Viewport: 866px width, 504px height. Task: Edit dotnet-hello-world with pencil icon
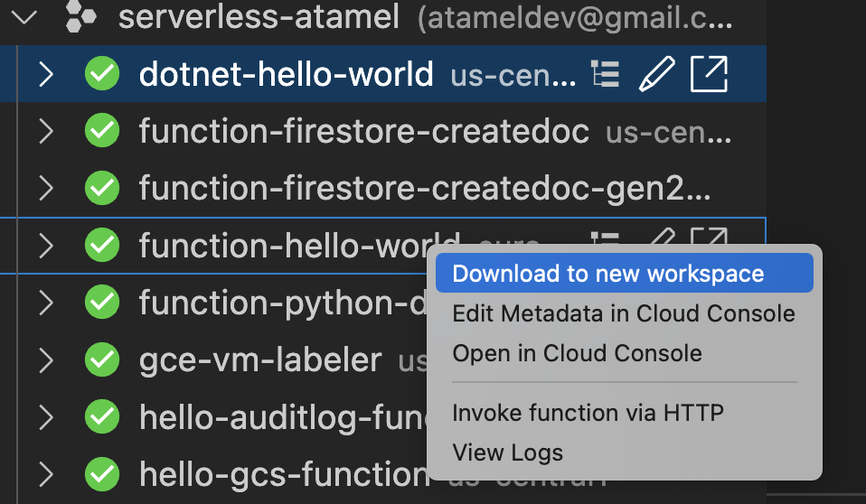coord(657,73)
